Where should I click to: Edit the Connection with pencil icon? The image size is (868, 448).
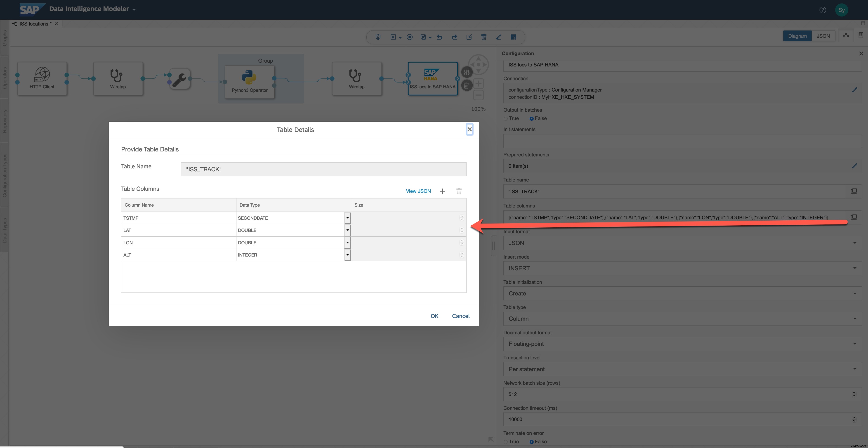854,90
